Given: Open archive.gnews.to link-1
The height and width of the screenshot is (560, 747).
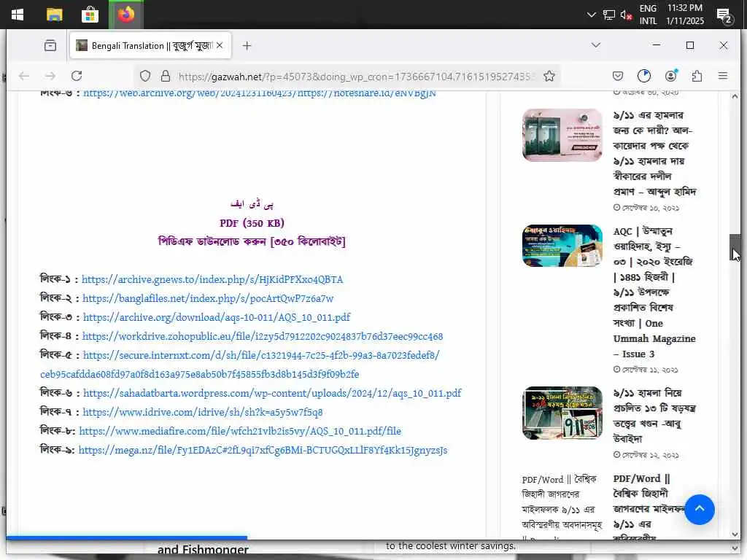Looking at the screenshot, I should coord(212,279).
